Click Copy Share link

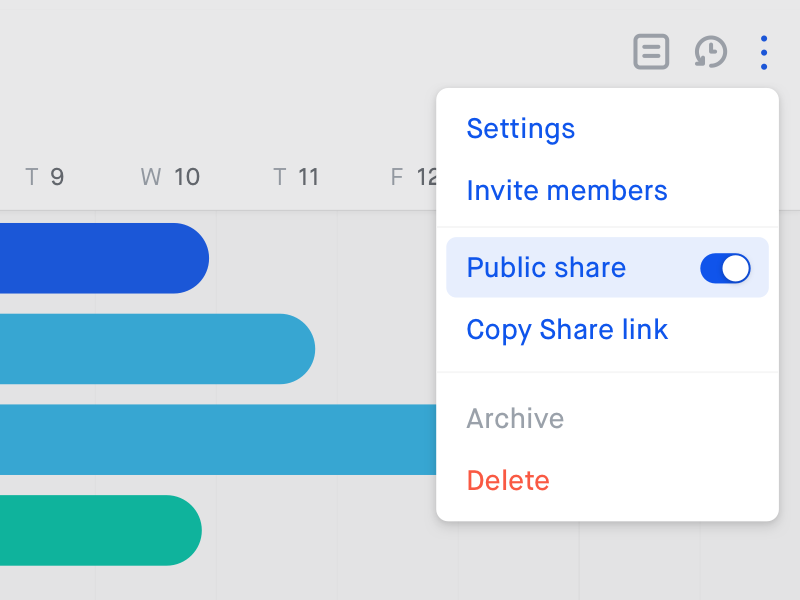pyautogui.click(x=567, y=330)
